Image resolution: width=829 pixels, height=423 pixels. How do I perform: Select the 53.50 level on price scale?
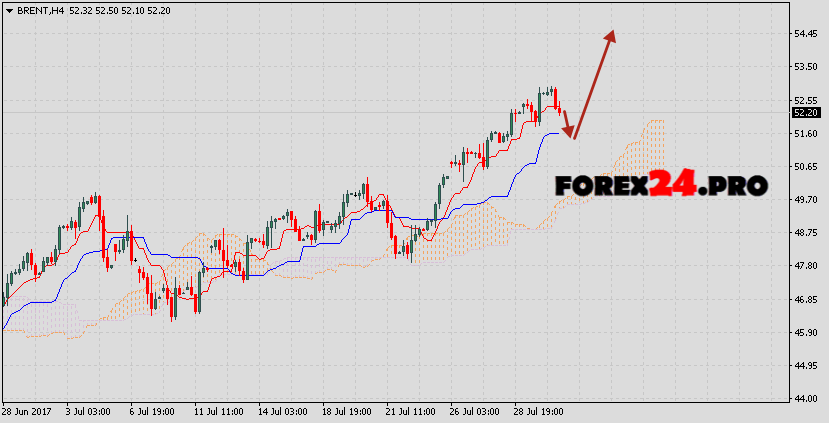coord(806,67)
